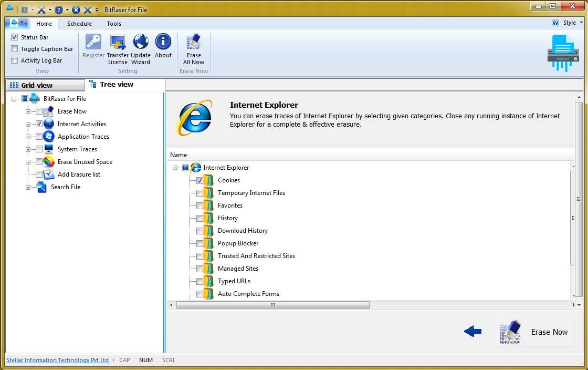588x370 pixels.
Task: Click the History folder icon
Action: coord(209,218)
